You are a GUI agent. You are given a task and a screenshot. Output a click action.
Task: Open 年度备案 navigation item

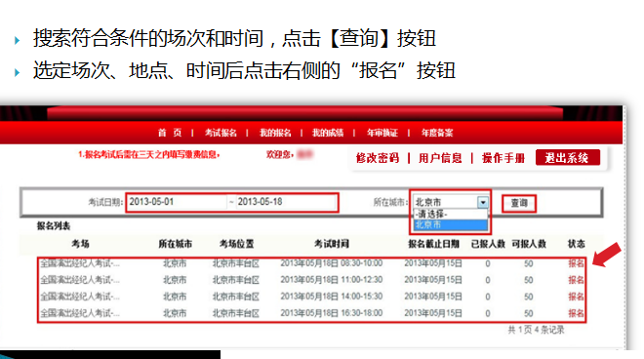(436, 133)
